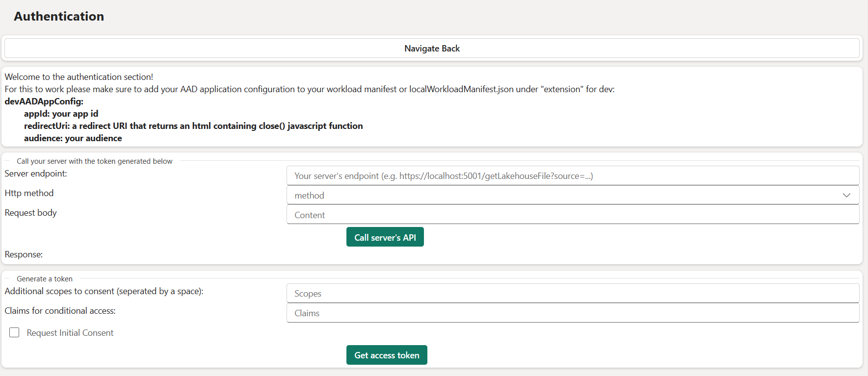Click the Generate a token section title
Viewport: 868px width, 376px height.
45,279
